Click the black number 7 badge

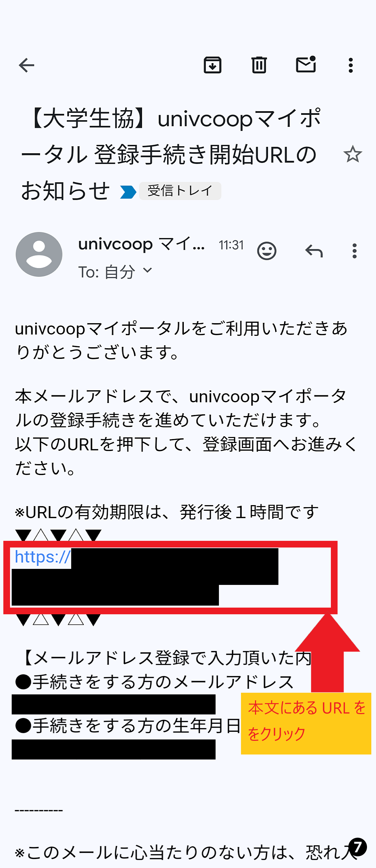click(358, 847)
